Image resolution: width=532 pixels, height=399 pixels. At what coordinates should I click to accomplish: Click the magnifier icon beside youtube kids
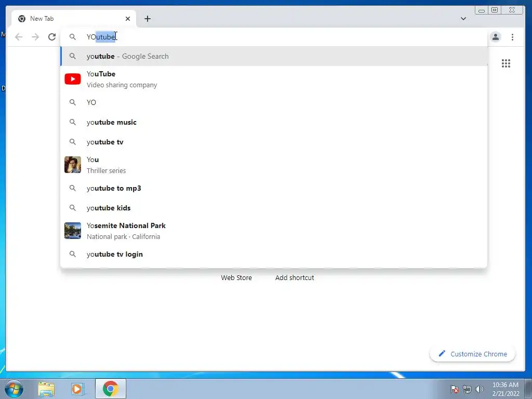pos(73,207)
